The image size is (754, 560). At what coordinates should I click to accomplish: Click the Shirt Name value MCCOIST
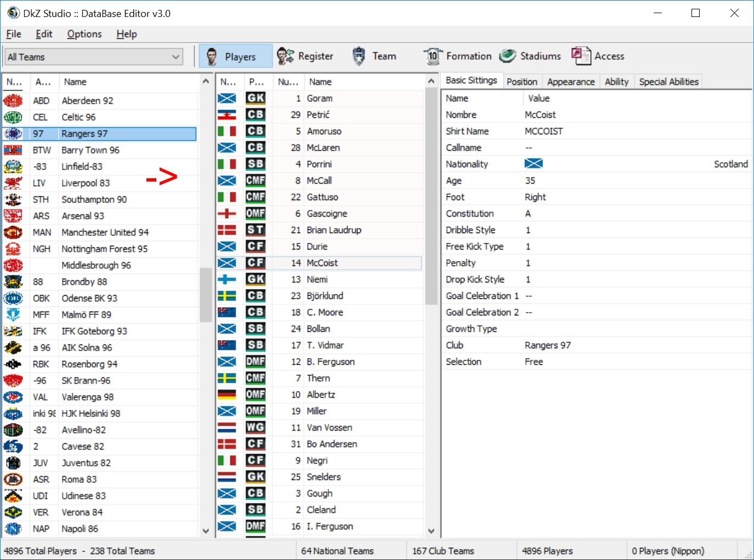click(544, 131)
